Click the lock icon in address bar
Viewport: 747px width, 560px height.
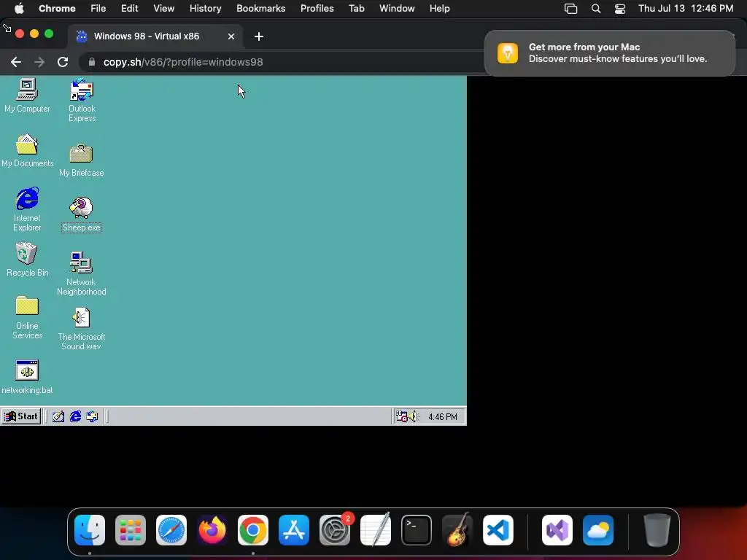point(91,62)
